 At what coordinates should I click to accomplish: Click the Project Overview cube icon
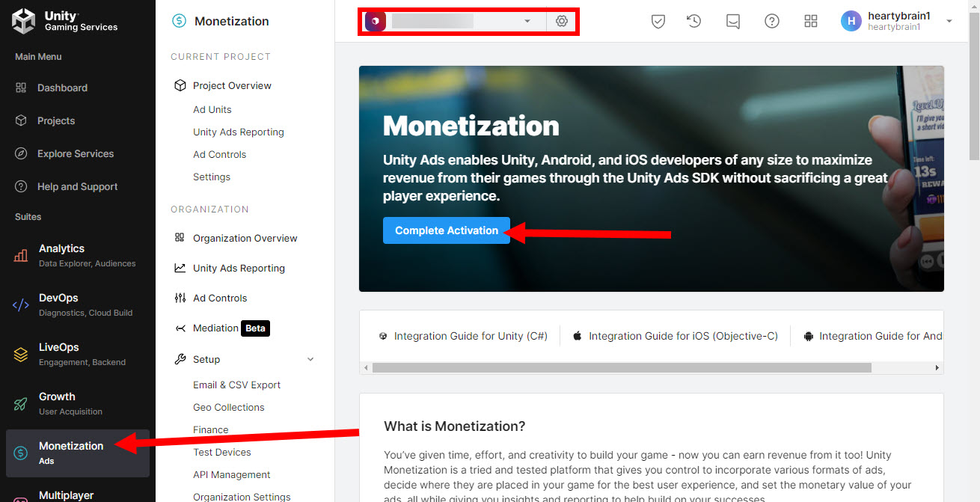point(180,85)
